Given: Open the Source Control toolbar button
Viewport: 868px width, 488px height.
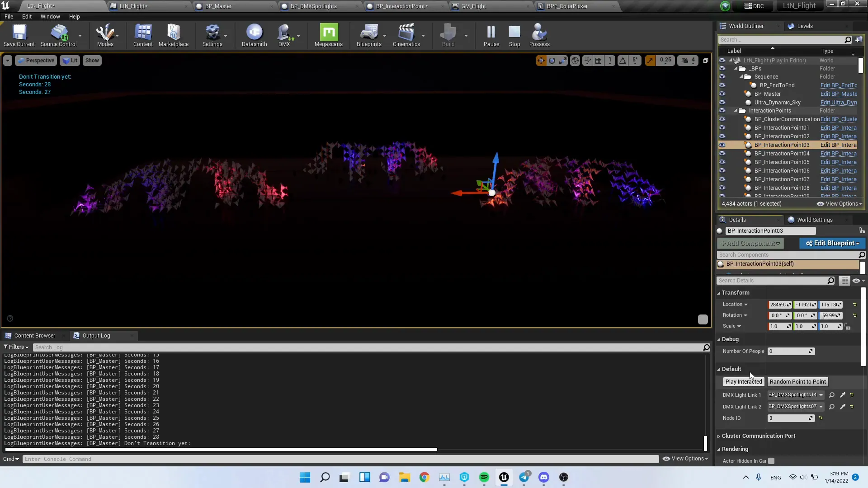Looking at the screenshot, I should [58, 35].
